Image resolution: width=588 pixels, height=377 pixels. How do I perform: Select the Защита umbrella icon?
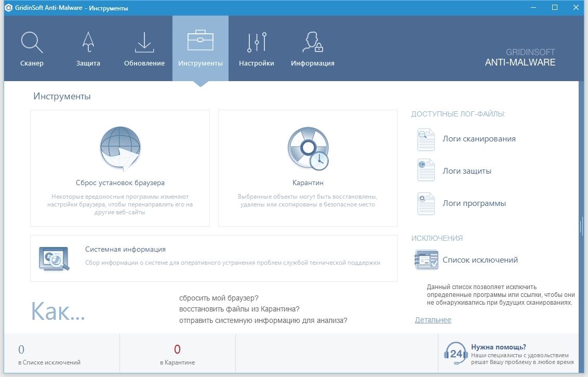click(x=88, y=43)
